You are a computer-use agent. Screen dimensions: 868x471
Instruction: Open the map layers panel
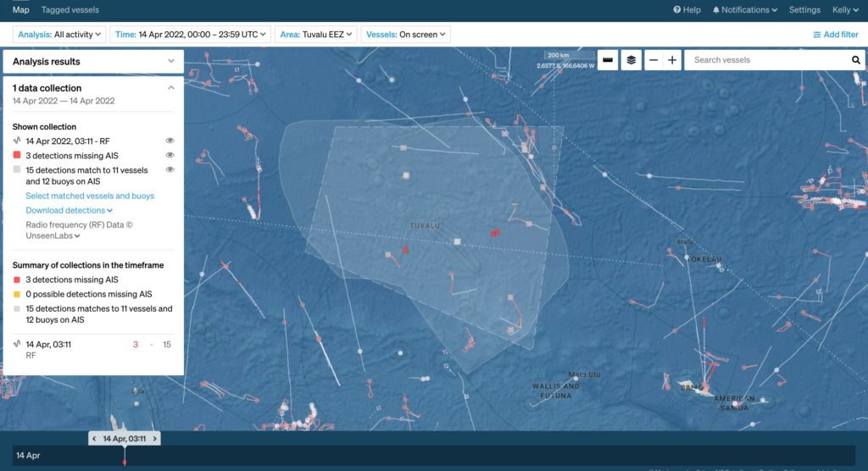click(631, 60)
